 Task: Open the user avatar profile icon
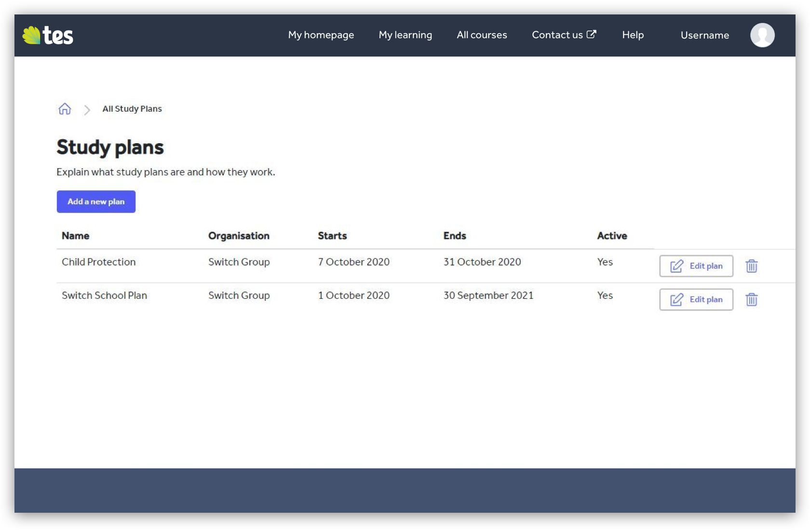(x=762, y=35)
